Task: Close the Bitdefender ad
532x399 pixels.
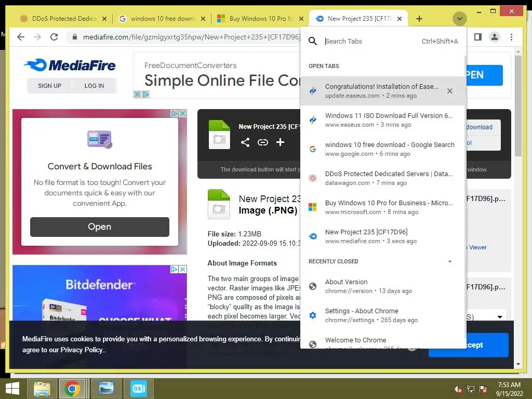Action: 182,269
